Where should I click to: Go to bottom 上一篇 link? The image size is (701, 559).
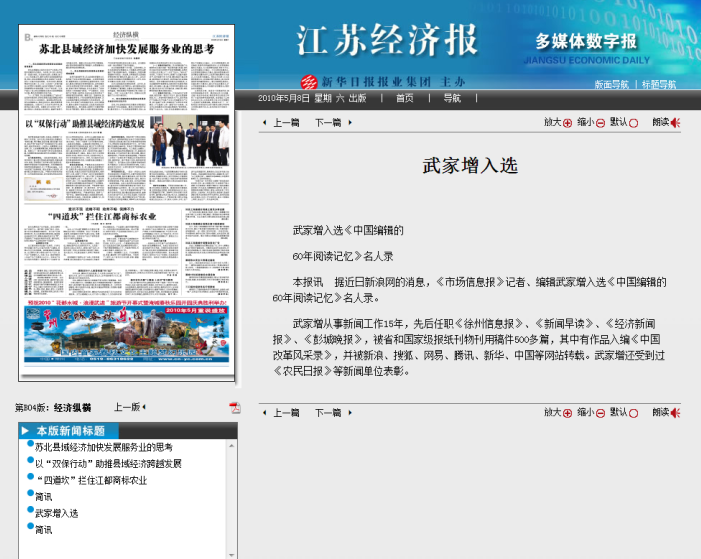[286, 413]
